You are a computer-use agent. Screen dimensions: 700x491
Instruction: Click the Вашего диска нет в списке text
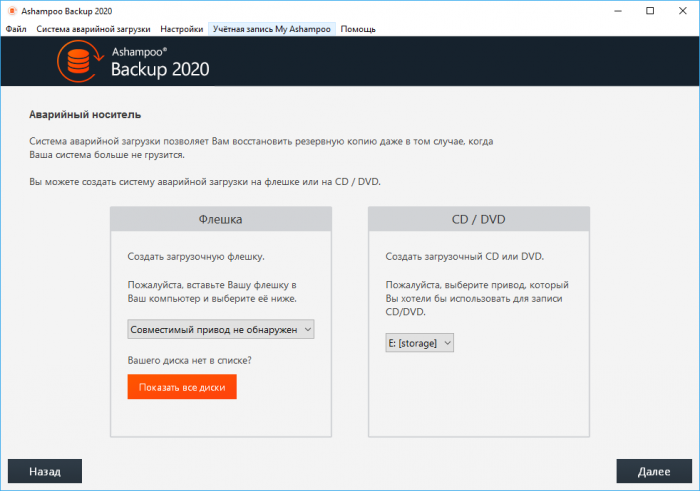coord(189,359)
